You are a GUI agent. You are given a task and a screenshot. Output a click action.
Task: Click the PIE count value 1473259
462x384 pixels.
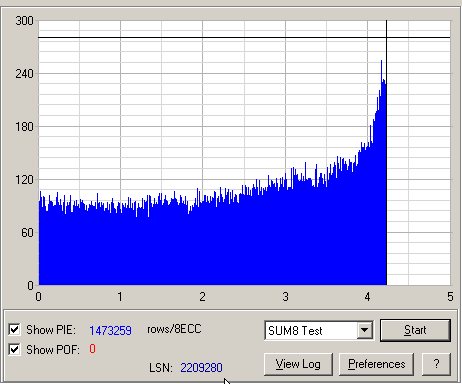click(x=110, y=330)
